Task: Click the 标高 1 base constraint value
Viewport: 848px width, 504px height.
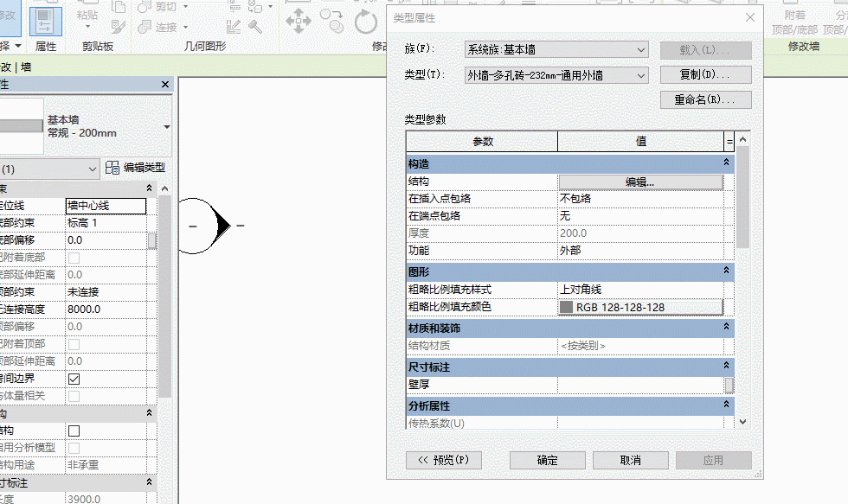Action: [x=106, y=223]
